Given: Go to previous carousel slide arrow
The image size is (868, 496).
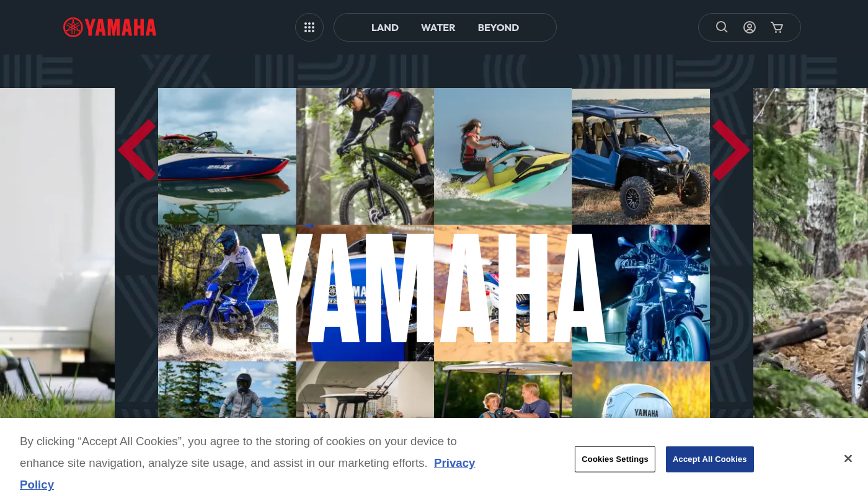Looking at the screenshot, I should [x=137, y=150].
